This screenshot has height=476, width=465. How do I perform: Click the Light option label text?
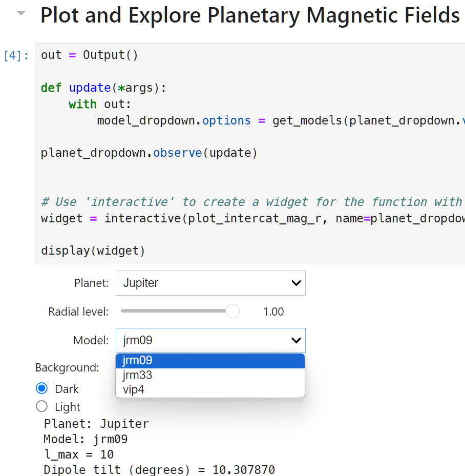(x=68, y=407)
